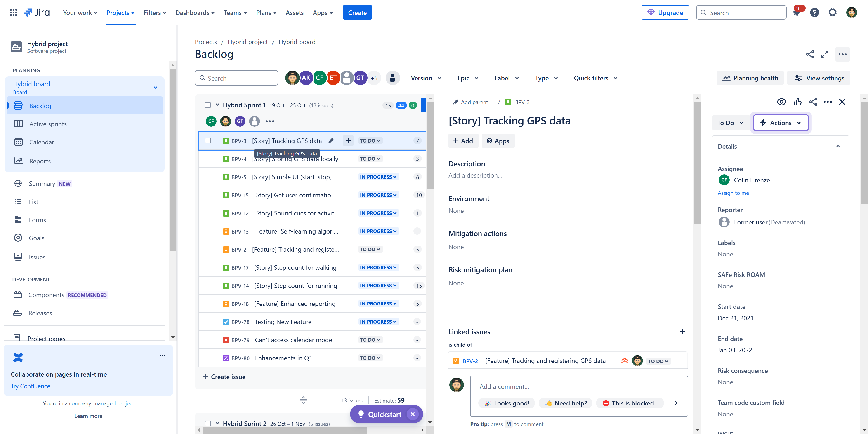This screenshot has width=868, height=434.
Task: Expand the Hybrid board selector chevron
Action: point(155,88)
